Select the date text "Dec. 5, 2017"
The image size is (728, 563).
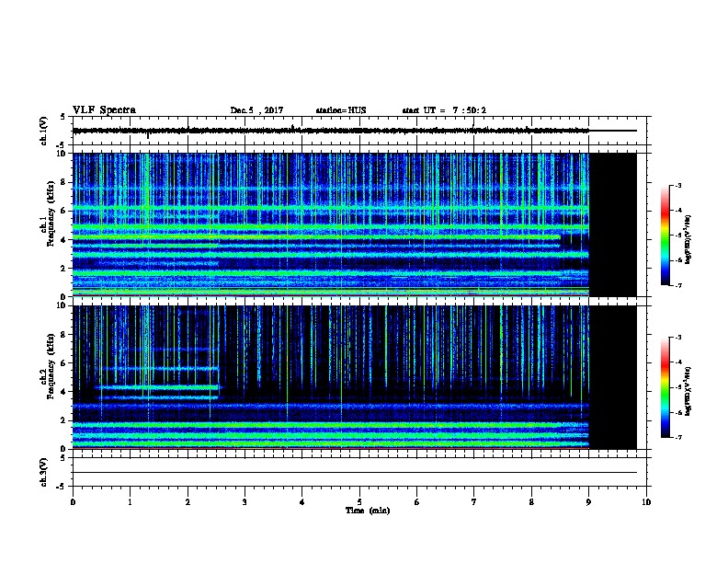[256, 110]
